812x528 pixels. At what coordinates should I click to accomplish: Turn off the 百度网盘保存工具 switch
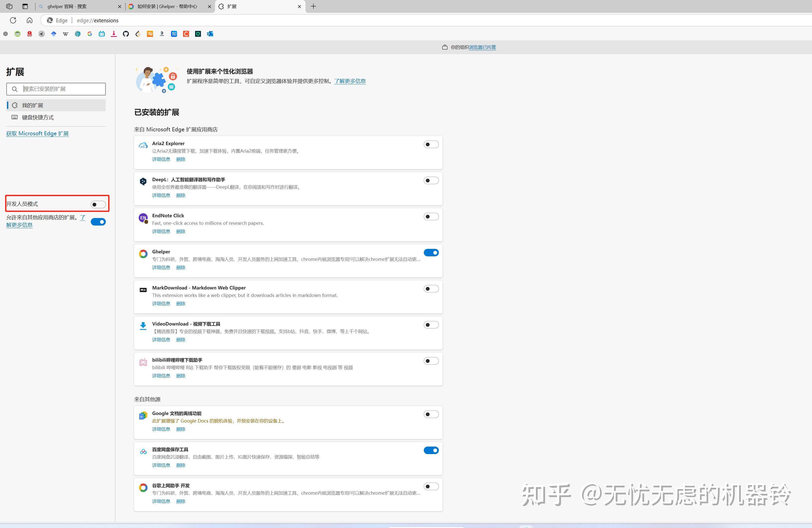(431, 450)
